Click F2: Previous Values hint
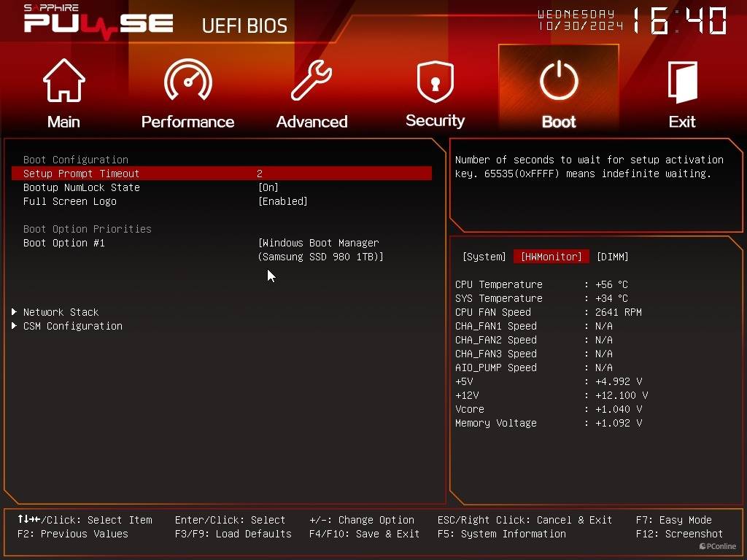Viewport: 747px width, 560px height. 73,534
